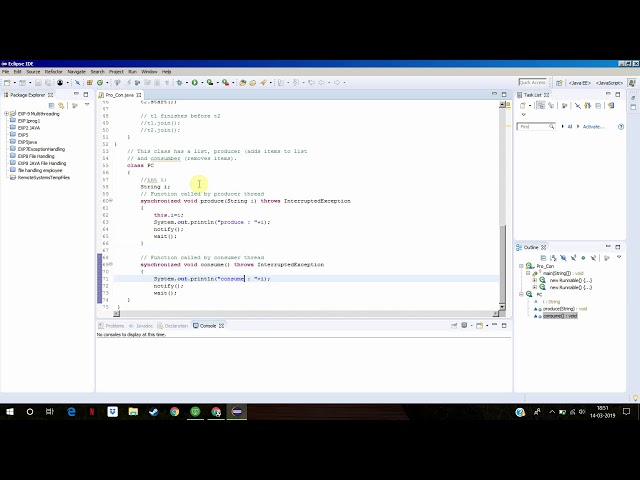640x480 pixels.
Task: Open the Navigate menu
Action: point(76,72)
